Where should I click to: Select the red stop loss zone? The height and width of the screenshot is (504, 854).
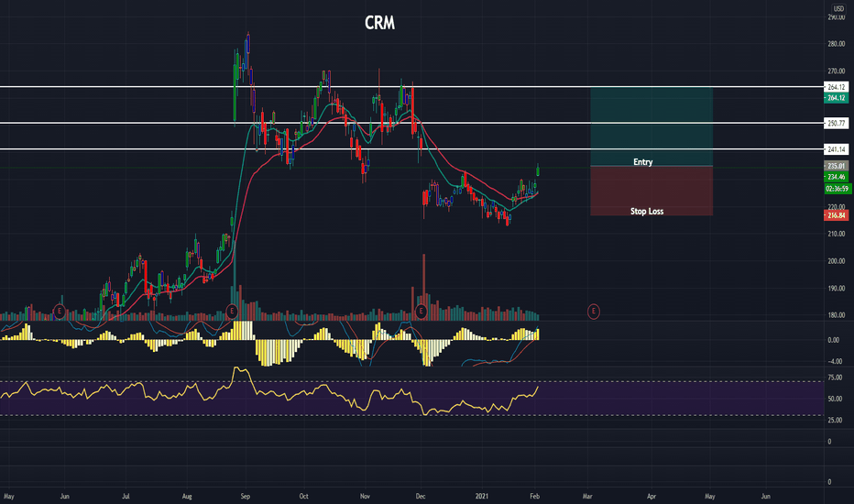tap(651, 191)
